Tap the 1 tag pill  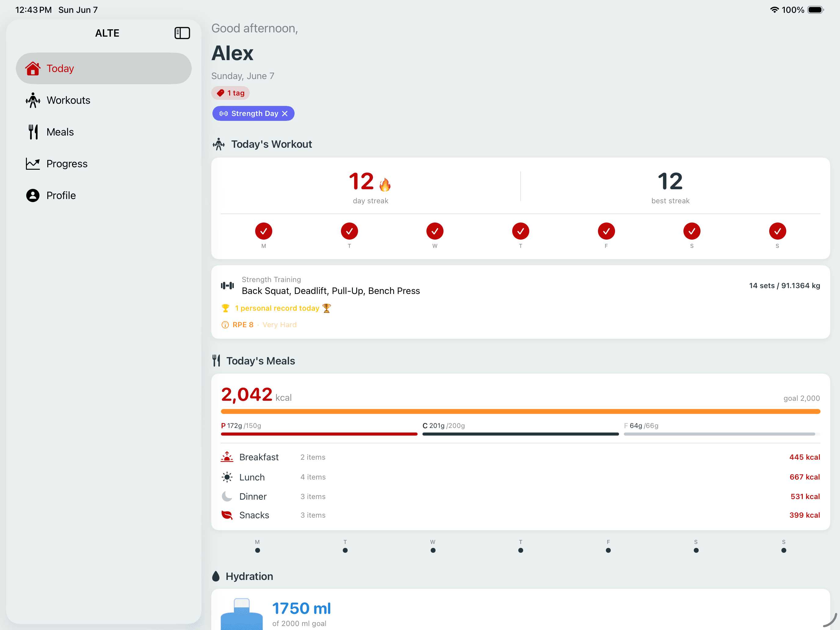[x=230, y=93]
